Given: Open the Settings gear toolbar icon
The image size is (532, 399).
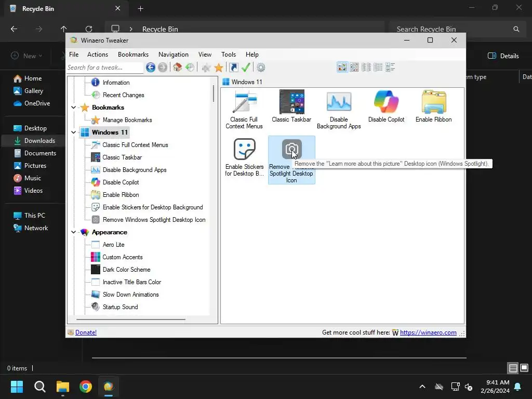Looking at the screenshot, I should (x=261, y=68).
